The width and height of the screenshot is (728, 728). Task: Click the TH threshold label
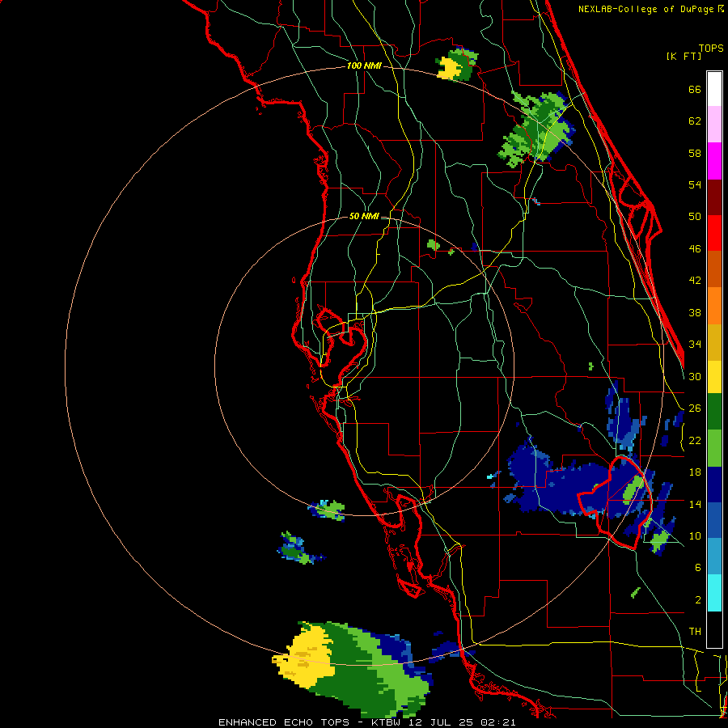[x=695, y=632]
